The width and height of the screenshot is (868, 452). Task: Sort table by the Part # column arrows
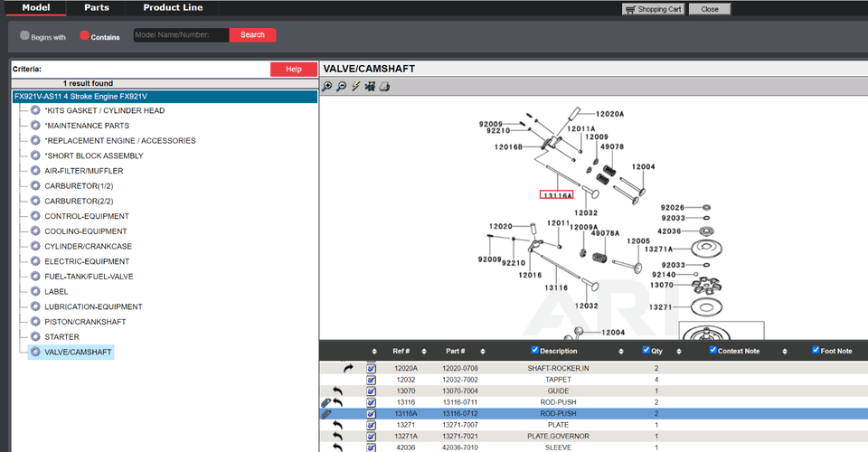[x=484, y=352]
